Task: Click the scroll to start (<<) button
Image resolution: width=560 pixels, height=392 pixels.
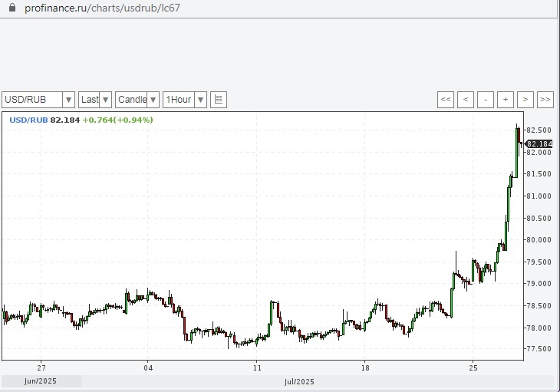Action: tap(446, 100)
